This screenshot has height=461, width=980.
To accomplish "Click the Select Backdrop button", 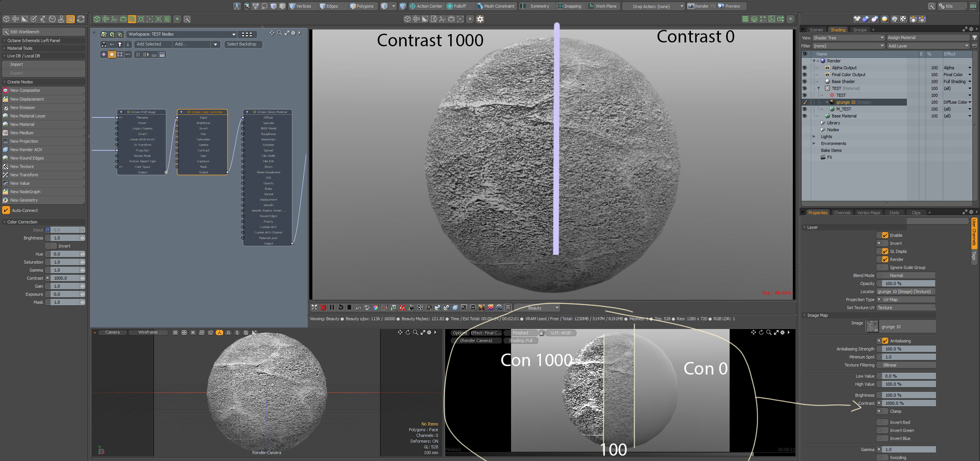I will tap(242, 44).
